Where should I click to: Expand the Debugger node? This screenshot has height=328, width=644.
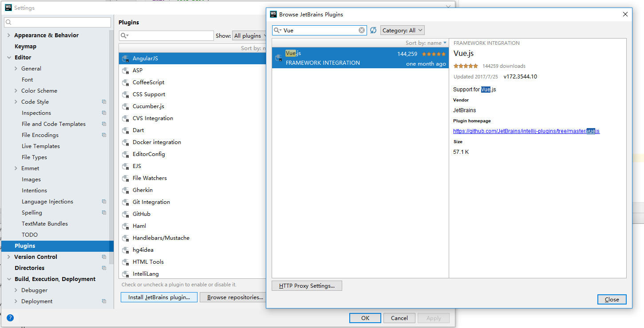16,290
